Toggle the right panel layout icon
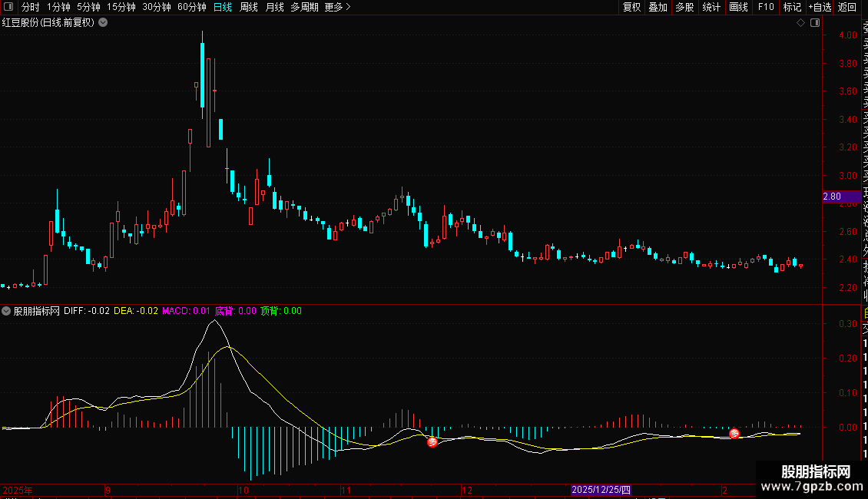868x499 pixels. point(815,23)
